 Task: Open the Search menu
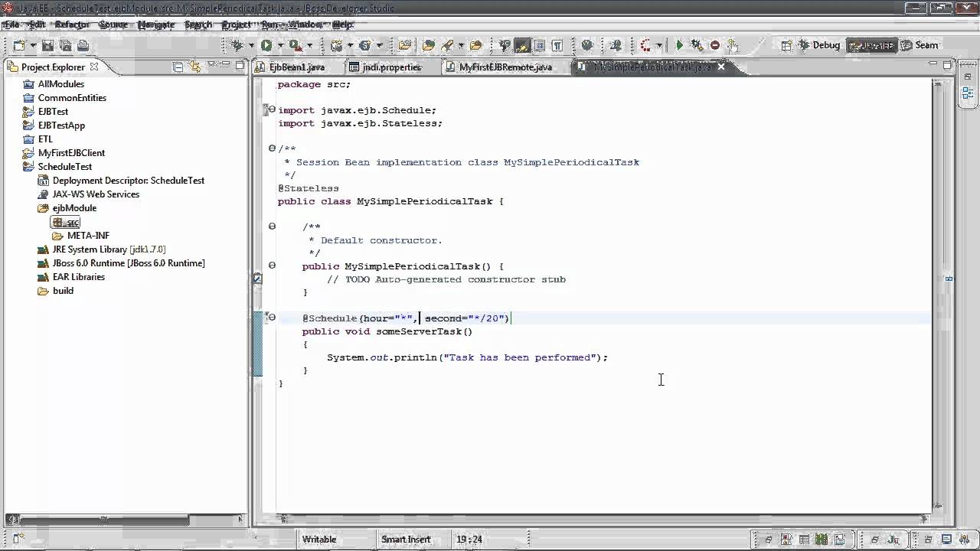(198, 24)
